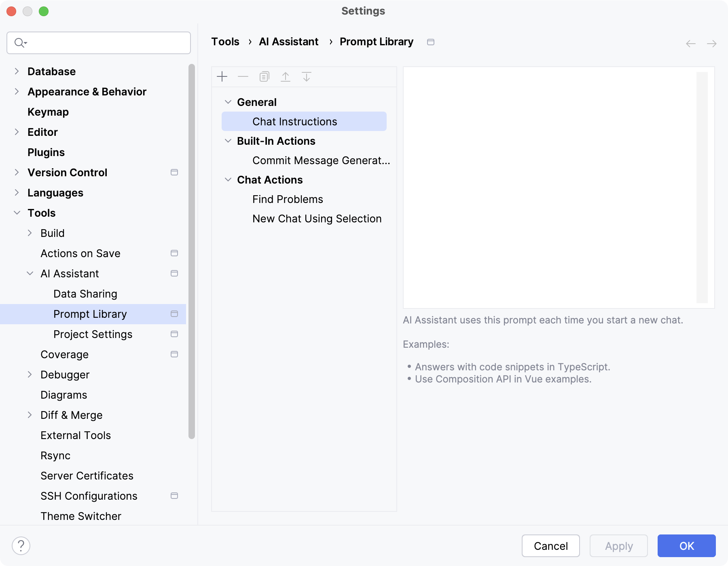The height and width of the screenshot is (566, 728).
Task: Click the modified-settings icon next to Version Control
Action: (x=174, y=172)
